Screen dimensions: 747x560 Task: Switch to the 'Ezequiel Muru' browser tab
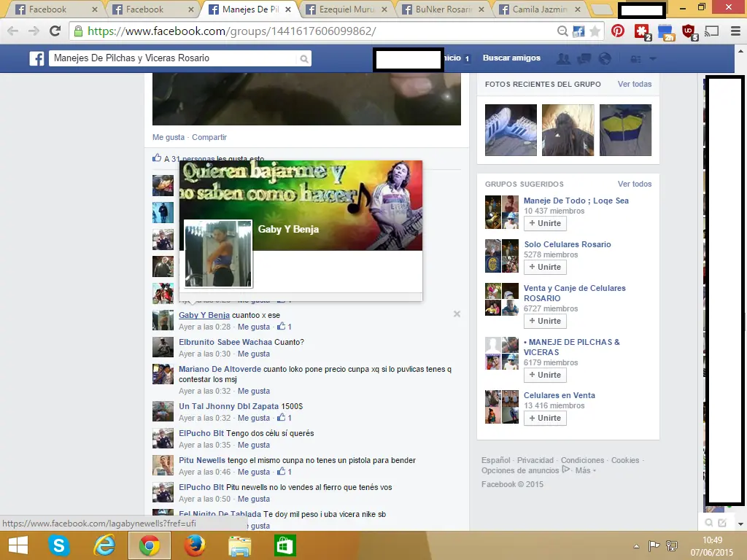tap(349, 10)
